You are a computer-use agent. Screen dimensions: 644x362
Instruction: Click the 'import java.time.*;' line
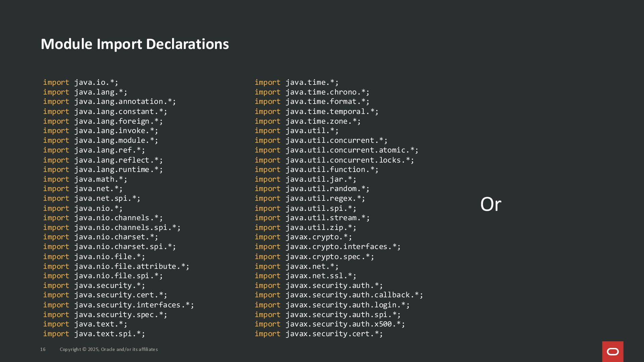click(297, 82)
